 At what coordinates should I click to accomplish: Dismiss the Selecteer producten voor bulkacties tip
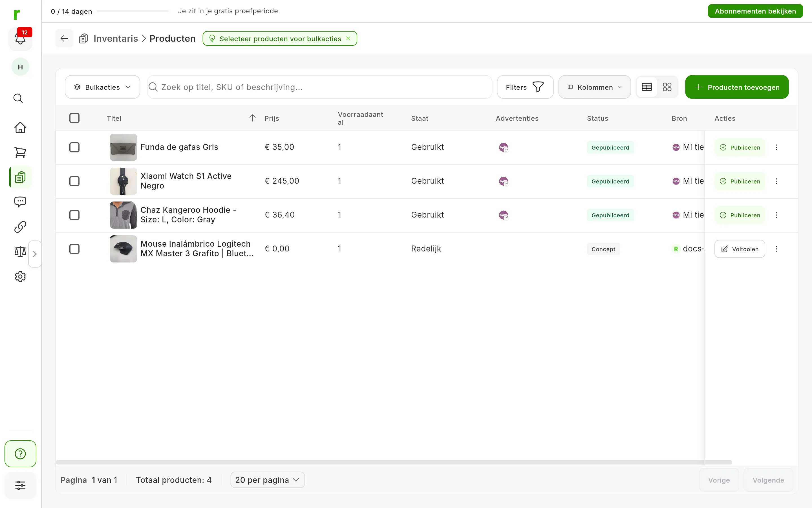pyautogui.click(x=348, y=38)
